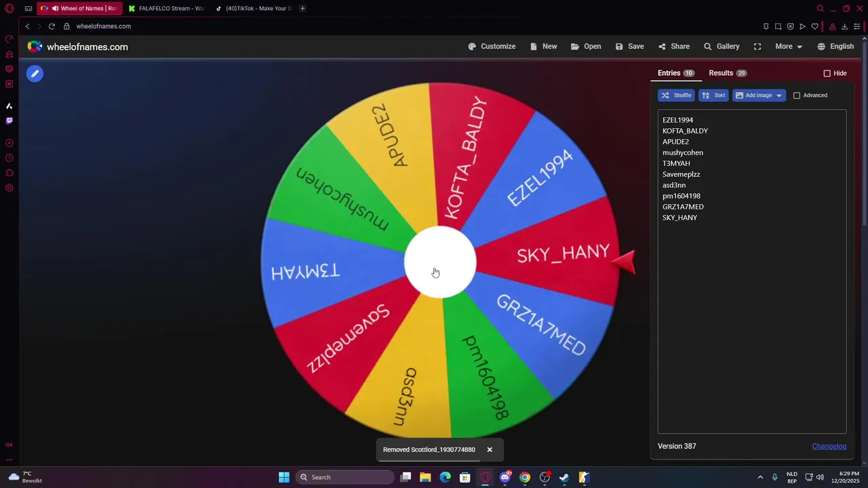The width and height of the screenshot is (868, 488).
Task: Switch to the TikTok tab
Action: (254, 8)
